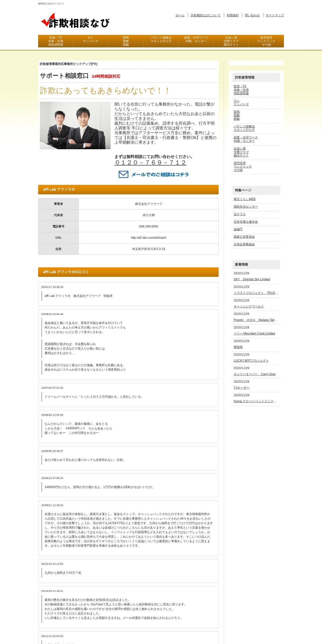
Task: Open sidebar link パチンコ攻略法
Action: pyautogui.click(x=244, y=128)
